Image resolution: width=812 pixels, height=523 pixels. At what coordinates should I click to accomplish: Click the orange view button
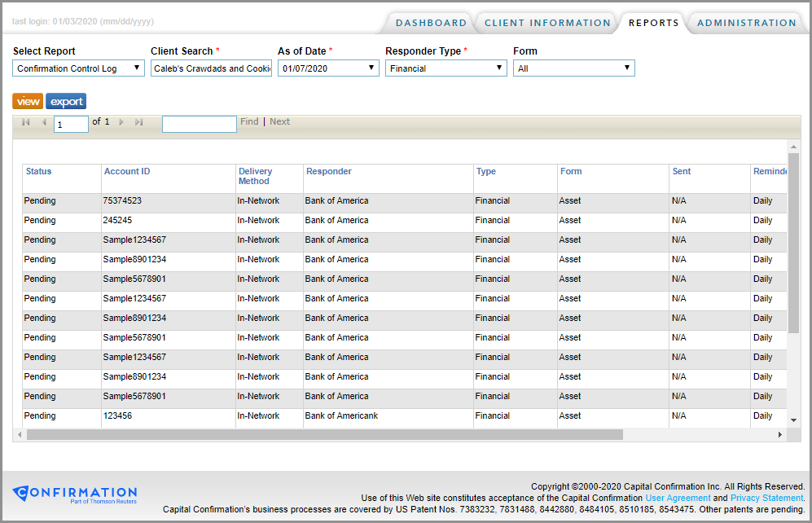[28, 101]
